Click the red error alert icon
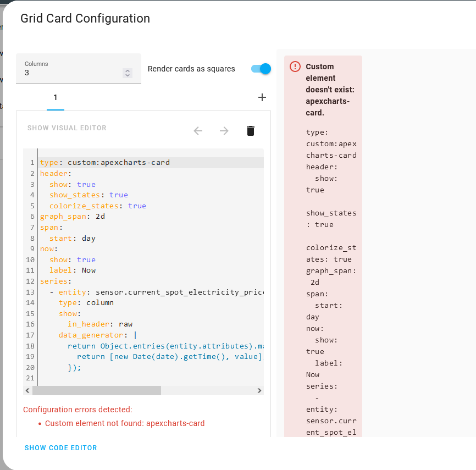 point(295,67)
